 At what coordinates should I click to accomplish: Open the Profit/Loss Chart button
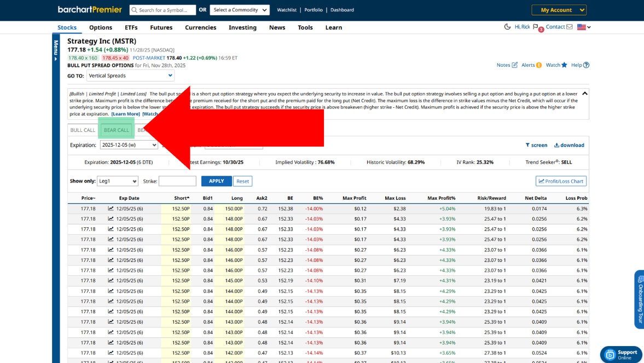pyautogui.click(x=561, y=181)
